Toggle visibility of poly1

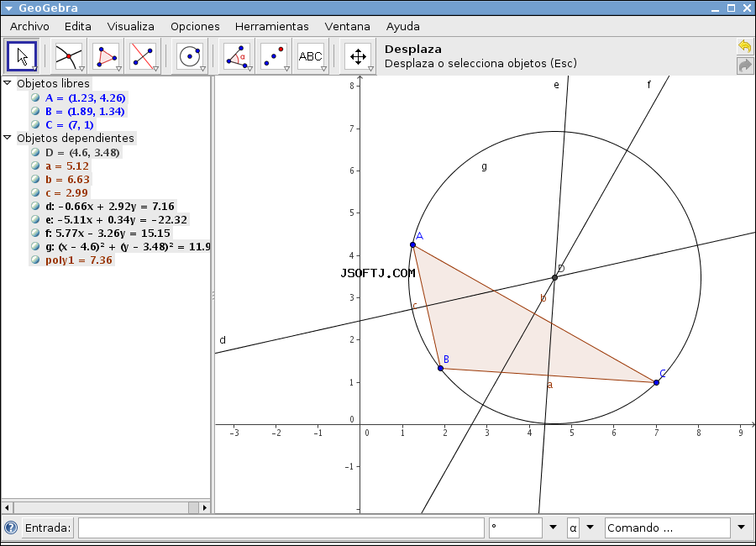35,260
